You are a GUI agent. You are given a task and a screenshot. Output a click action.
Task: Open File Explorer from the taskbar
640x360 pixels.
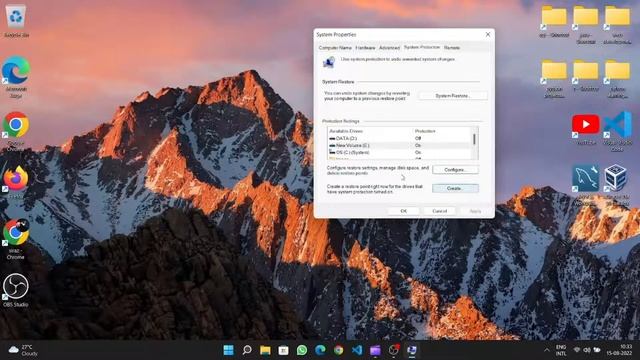pyautogui.click(x=265, y=350)
